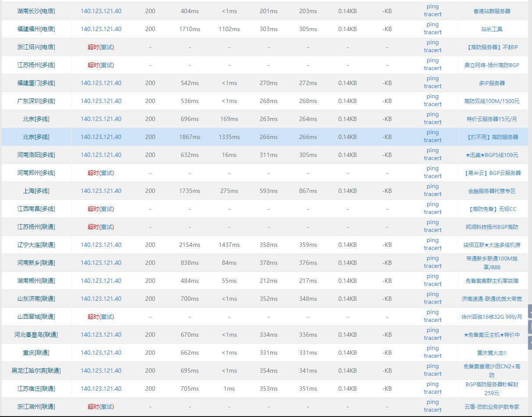532x417 pixels.
Task: Select the 河南洛阳[多线] location cell
Action: coord(36,155)
